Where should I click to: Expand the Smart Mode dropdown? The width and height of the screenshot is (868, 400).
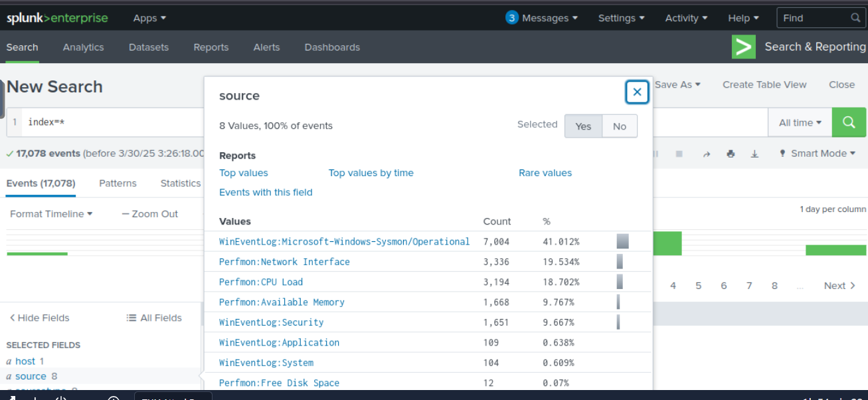818,153
